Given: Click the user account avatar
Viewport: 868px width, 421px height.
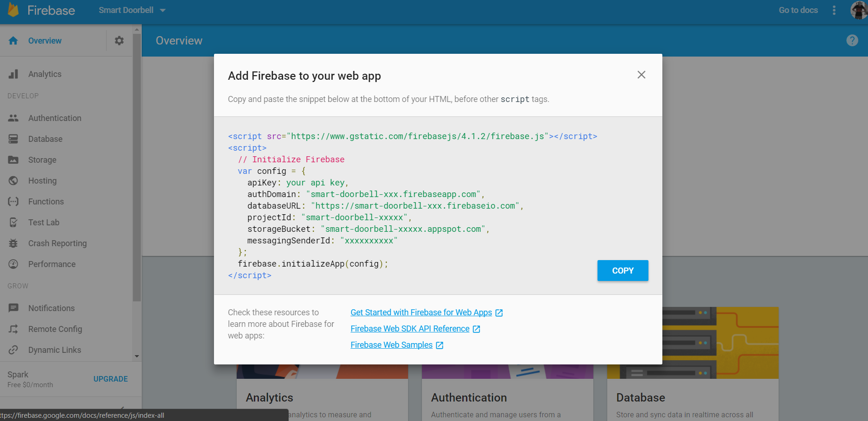Looking at the screenshot, I should tap(859, 10).
